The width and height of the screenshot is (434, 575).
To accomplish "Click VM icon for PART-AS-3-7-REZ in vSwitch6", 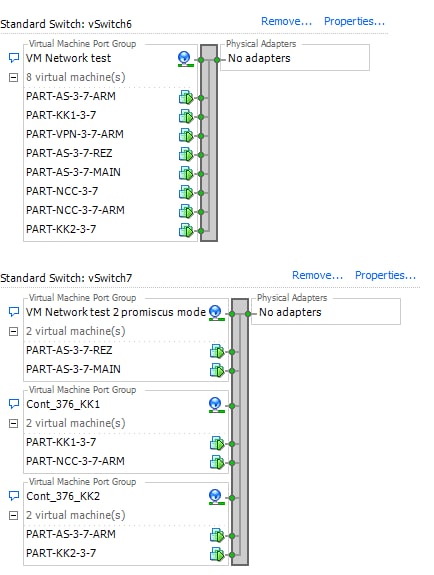I will point(186,154).
